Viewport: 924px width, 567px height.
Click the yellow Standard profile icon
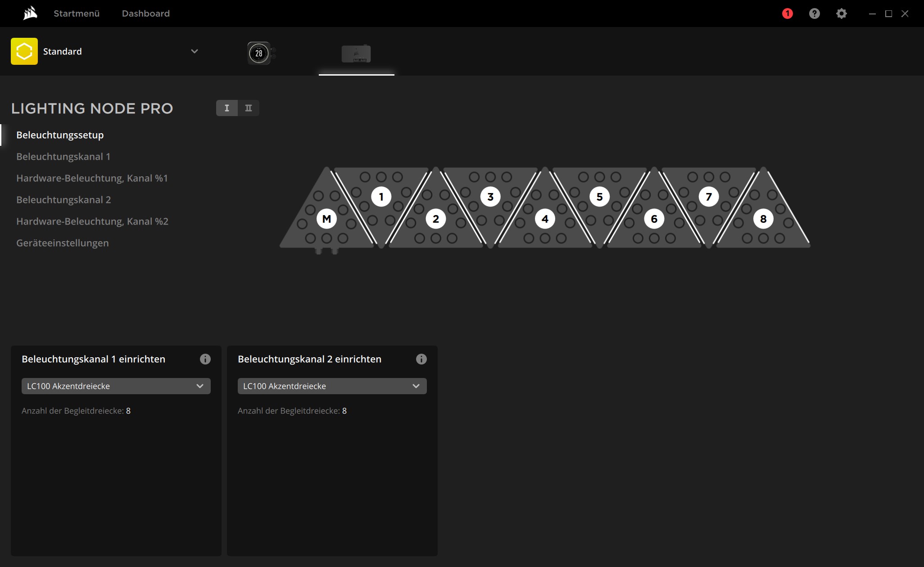(x=24, y=51)
